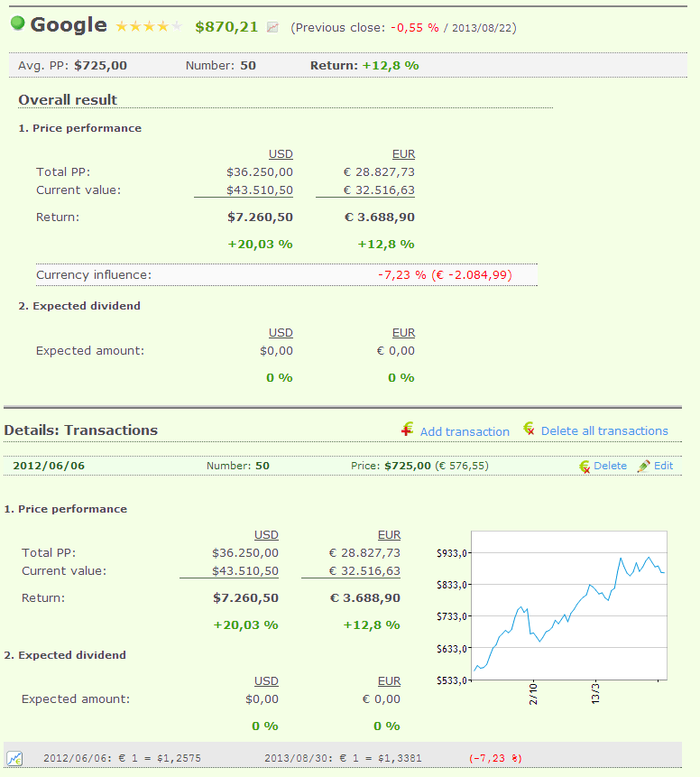The height and width of the screenshot is (777, 700).
Task: Click the exchange rate 2012/06/06 entry
Action: coord(122,758)
